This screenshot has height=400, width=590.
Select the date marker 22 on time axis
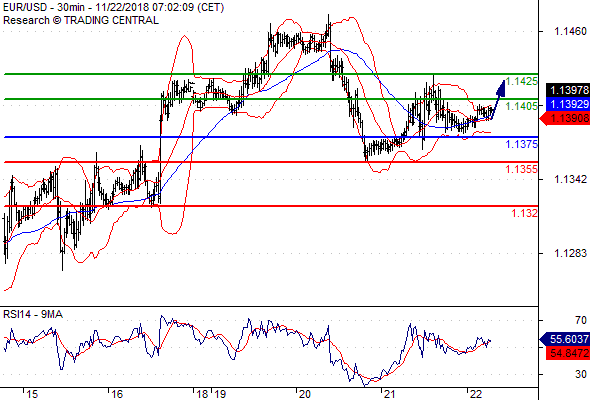[476, 394]
